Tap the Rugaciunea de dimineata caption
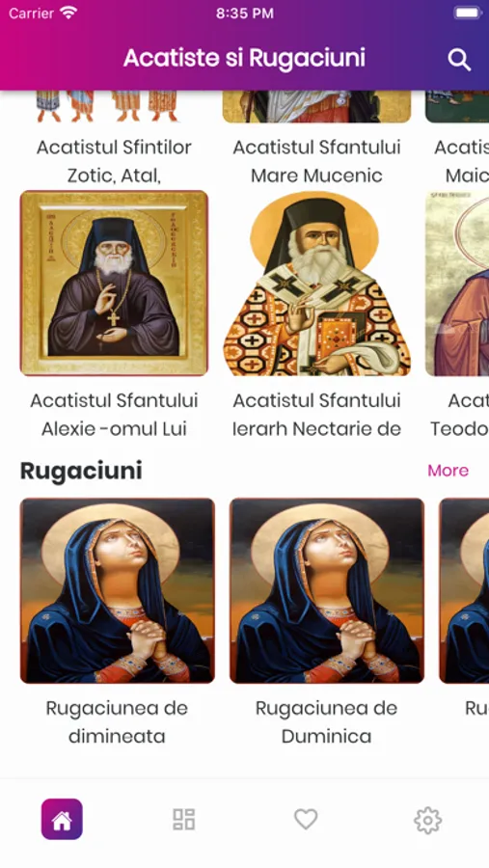Viewport: 489px width, 868px height. click(117, 721)
